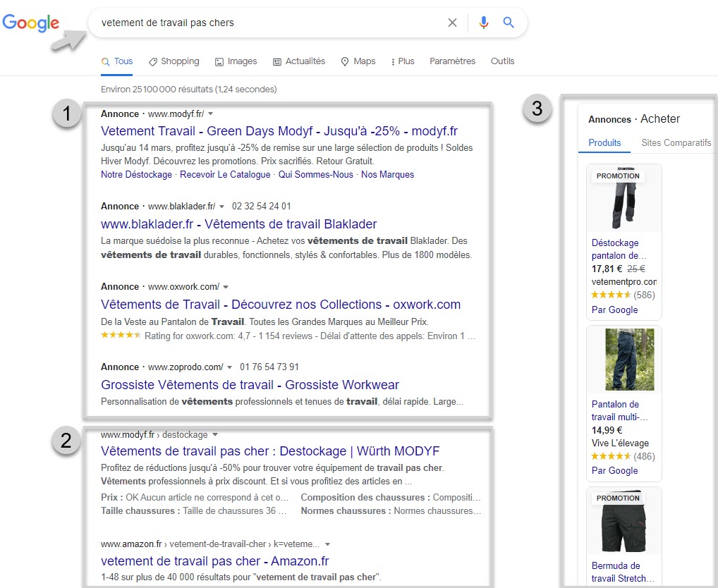Open Destockage Würth MODYF organic result

(270, 451)
